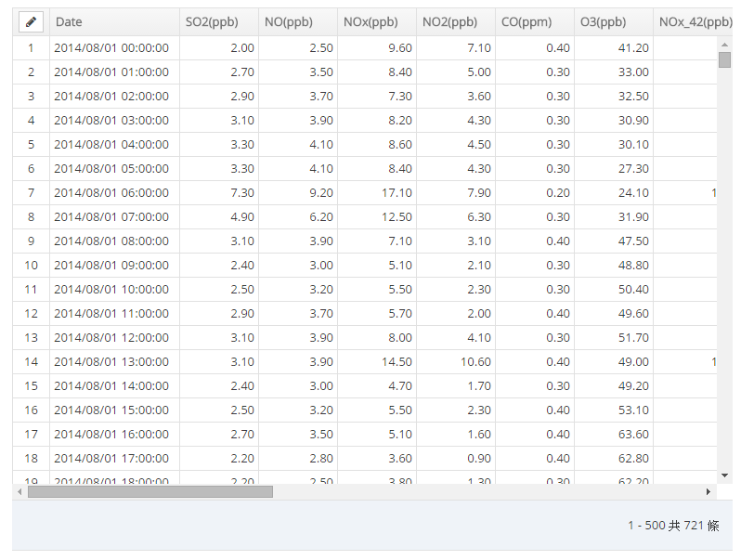Screen dimensions: 741x560
Task: Sort by the SO2(ppb) column header
Action: click(219, 21)
